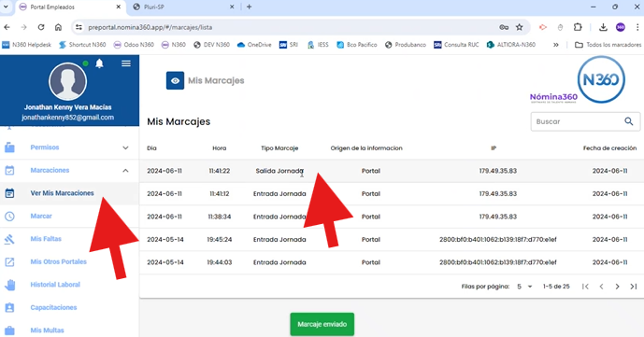Click the browser address bar URL
The height and width of the screenshot is (337, 644).
[150, 27]
